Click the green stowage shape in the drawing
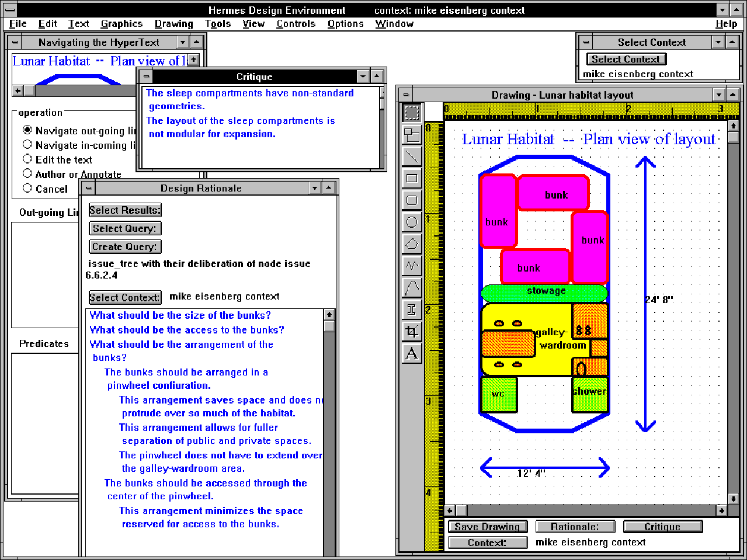The width and height of the screenshot is (747, 560). pos(544,293)
